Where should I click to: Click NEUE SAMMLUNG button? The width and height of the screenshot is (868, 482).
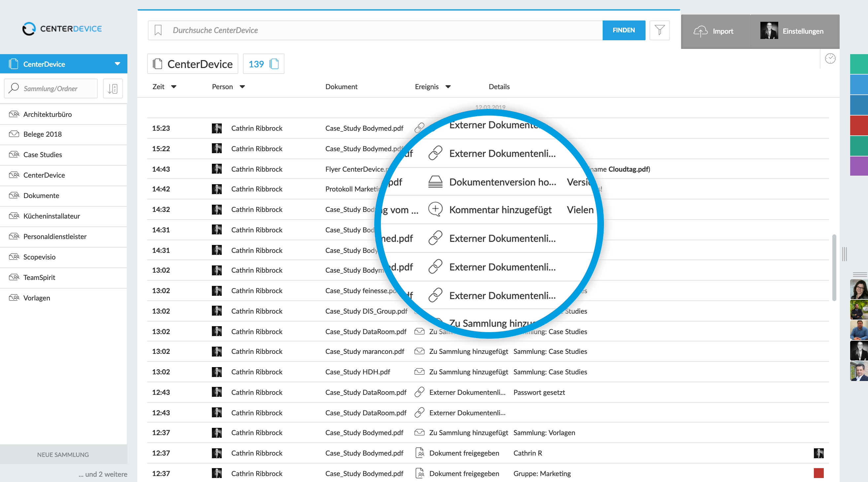(63, 454)
